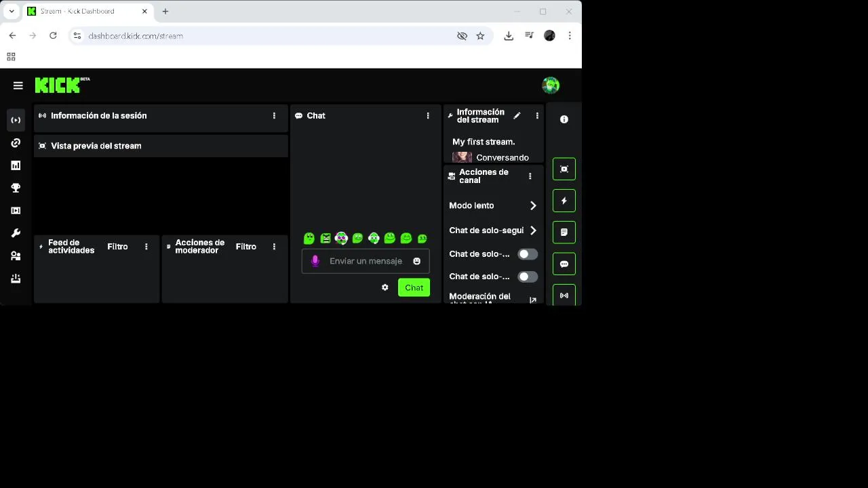Image resolution: width=868 pixels, height=488 pixels.
Task: Open the external link icon beside Moderación del chat
Action: pyautogui.click(x=533, y=300)
